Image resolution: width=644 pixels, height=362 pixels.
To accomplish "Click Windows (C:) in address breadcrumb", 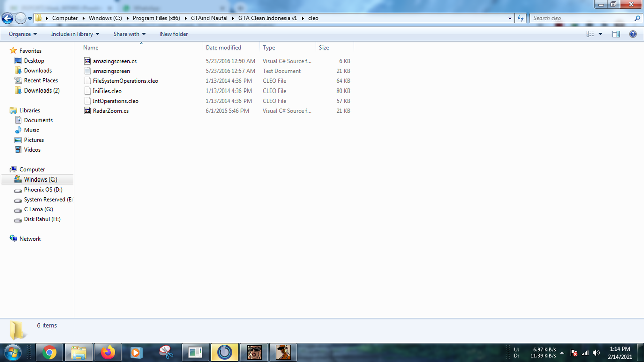I will (x=105, y=18).
